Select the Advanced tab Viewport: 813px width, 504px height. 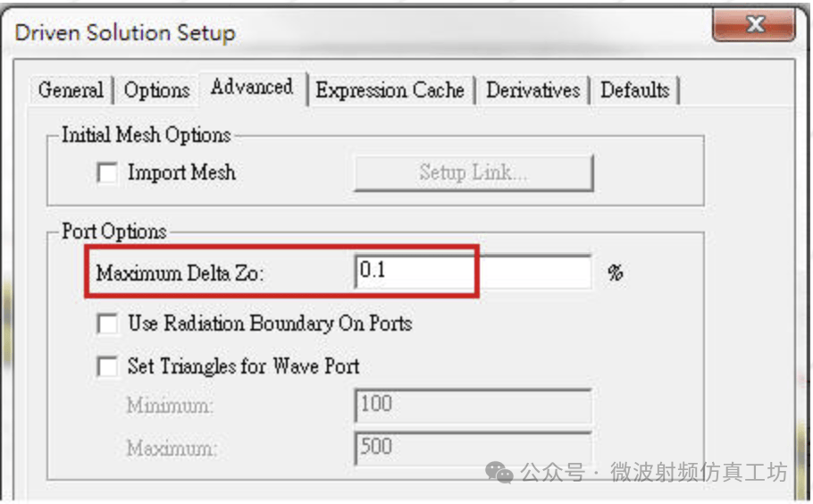tap(252, 88)
